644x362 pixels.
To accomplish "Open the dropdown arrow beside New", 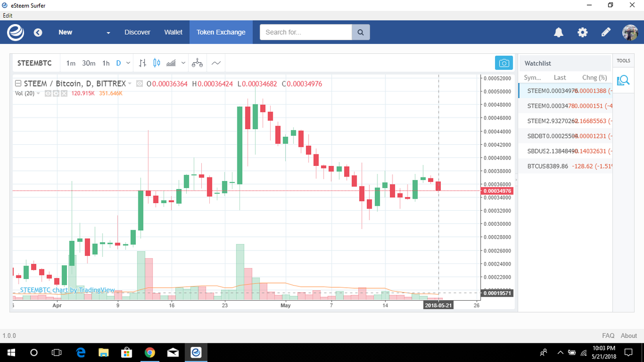I will coord(108,33).
